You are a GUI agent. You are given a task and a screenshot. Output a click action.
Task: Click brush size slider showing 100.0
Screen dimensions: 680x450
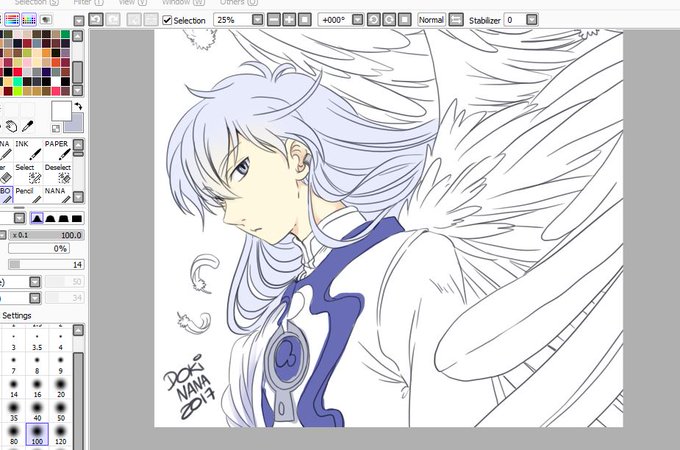click(46, 235)
